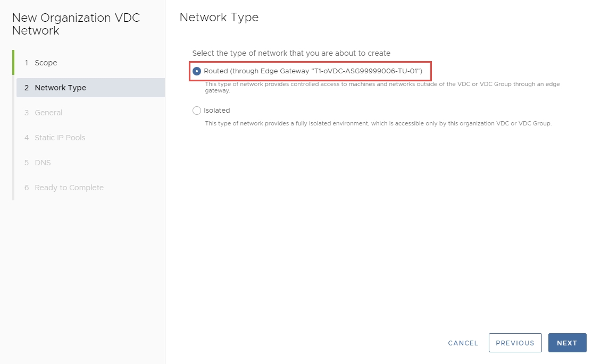Screen dimensions: 609x364
Task: Click the Isolated option label text
Action: (x=217, y=111)
